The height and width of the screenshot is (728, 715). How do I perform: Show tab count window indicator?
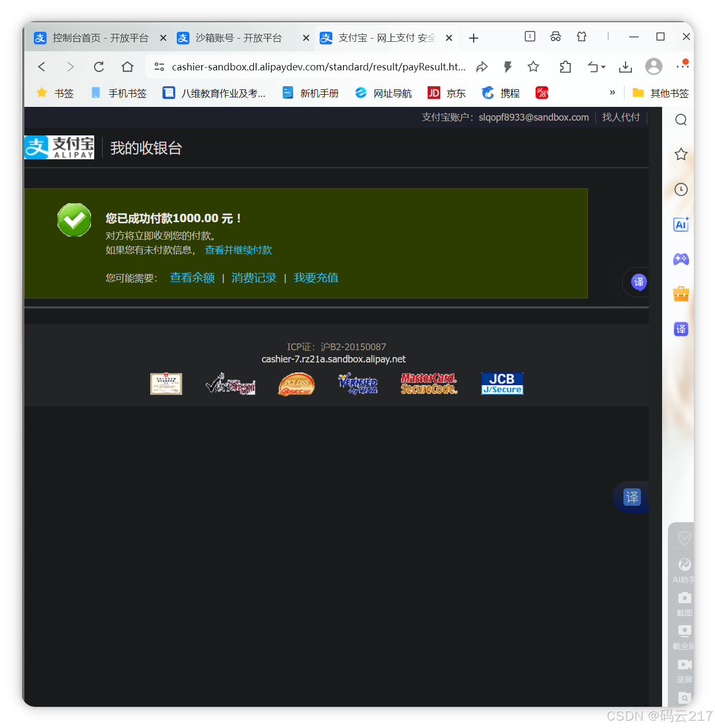(x=530, y=37)
